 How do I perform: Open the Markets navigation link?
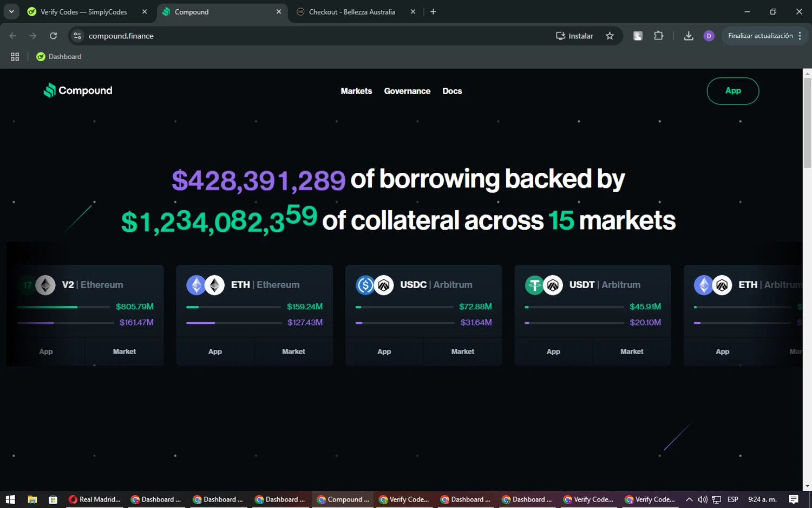356,91
